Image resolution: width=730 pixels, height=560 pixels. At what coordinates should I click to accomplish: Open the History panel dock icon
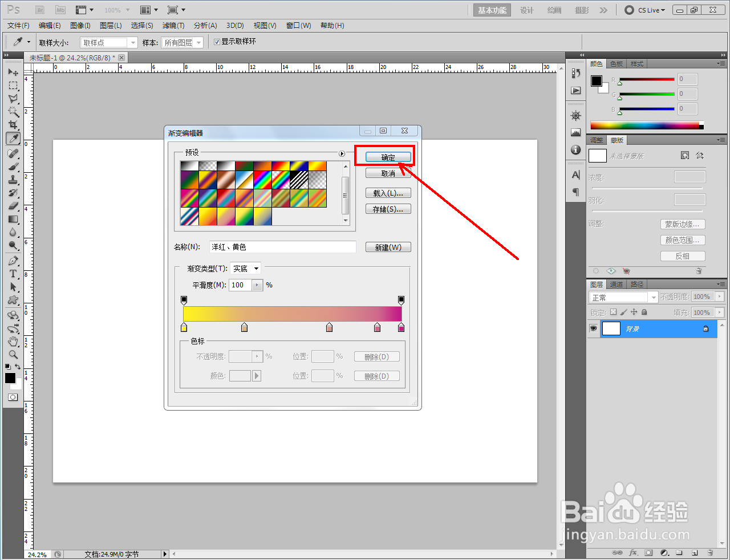[x=576, y=74]
